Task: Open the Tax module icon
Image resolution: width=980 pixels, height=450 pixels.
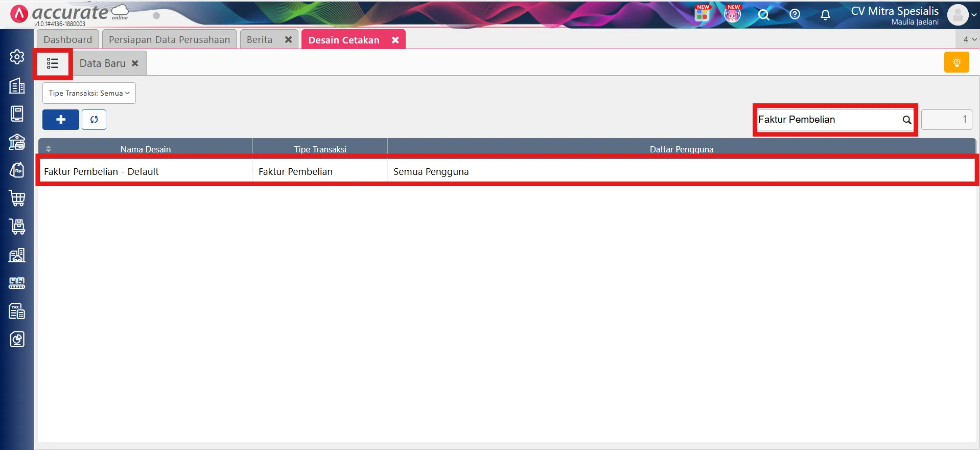Action: [17, 311]
